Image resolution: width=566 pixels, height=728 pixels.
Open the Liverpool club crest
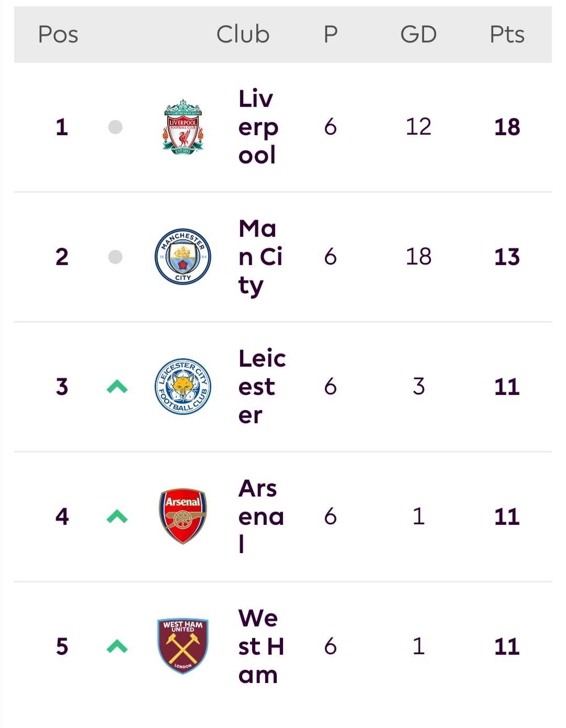coord(183,127)
